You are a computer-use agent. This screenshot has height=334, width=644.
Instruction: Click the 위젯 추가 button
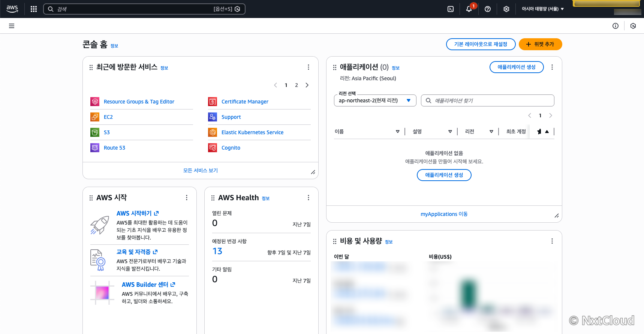tap(541, 44)
